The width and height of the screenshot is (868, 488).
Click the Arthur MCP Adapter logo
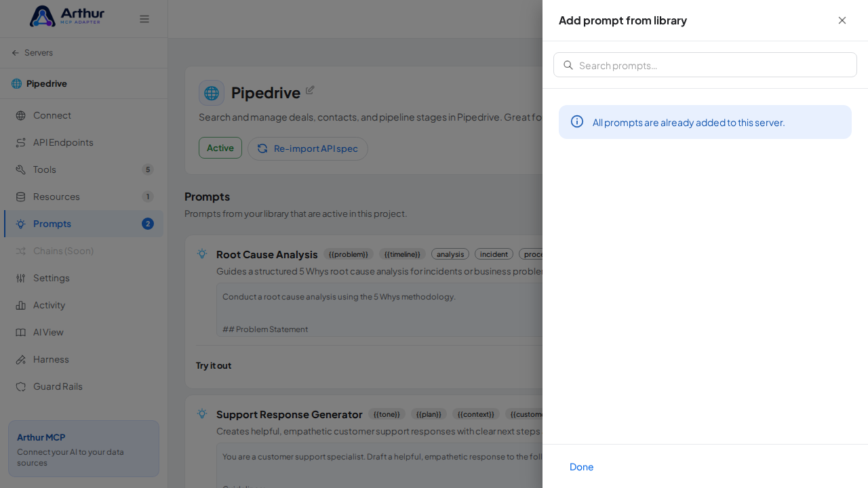tap(67, 16)
